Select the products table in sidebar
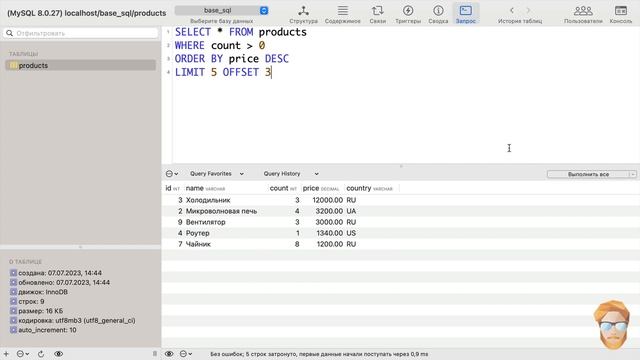Viewport: 640px width, 360px height. tap(81, 65)
